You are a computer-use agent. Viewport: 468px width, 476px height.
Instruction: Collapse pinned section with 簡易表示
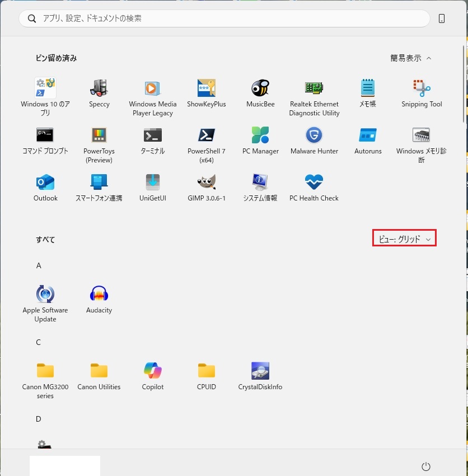tap(410, 58)
